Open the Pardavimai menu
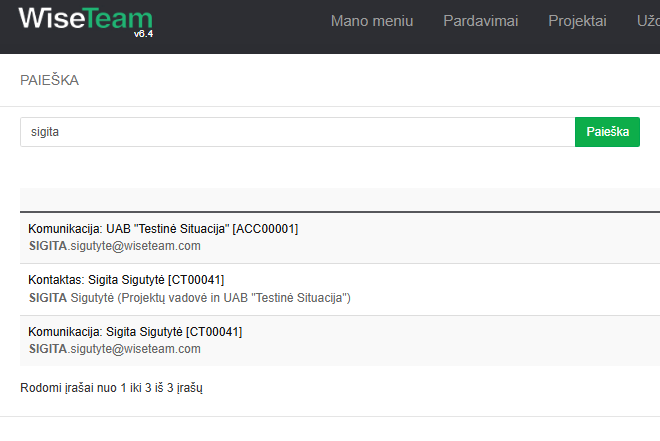Image resolution: width=660 pixels, height=441 pixels. click(480, 21)
